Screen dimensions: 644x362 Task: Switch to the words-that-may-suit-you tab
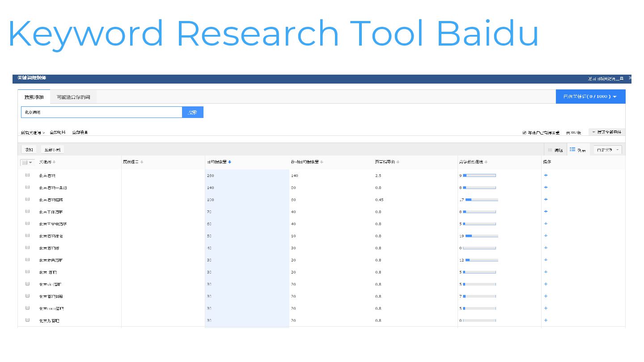[x=73, y=97]
